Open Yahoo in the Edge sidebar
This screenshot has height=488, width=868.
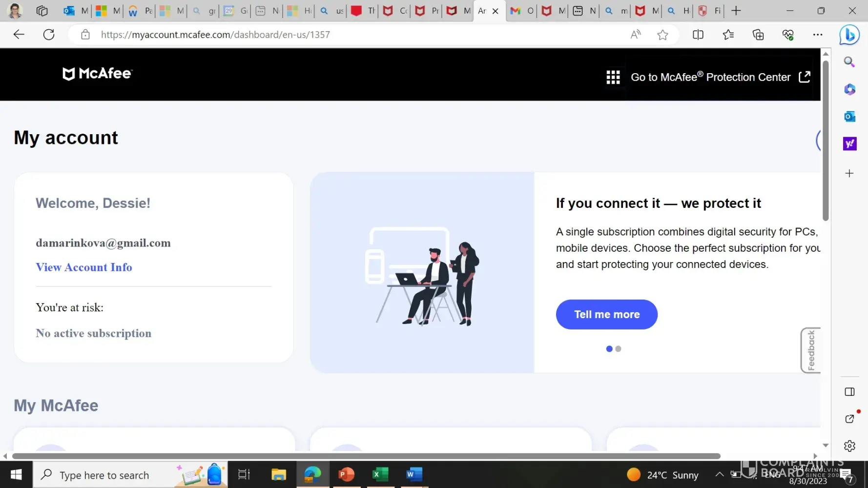pyautogui.click(x=849, y=143)
